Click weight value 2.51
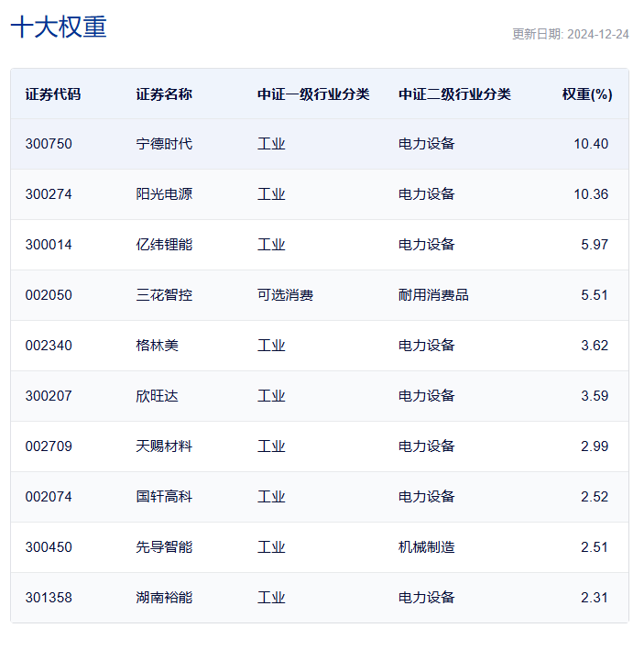Viewport: 644px width, 650px height. click(x=595, y=547)
